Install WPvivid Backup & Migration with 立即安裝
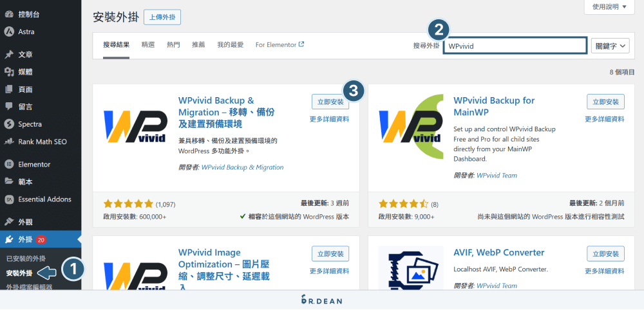This screenshot has height=310, width=644. (x=330, y=102)
